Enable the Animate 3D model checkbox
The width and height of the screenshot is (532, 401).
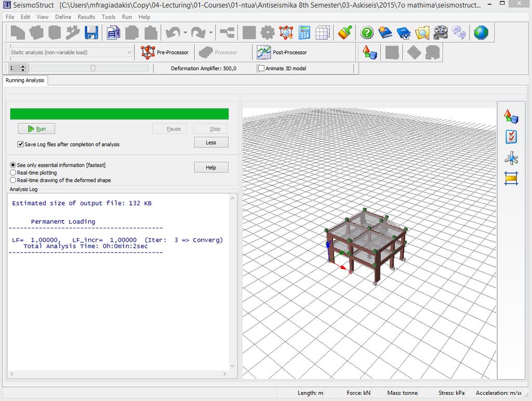[261, 68]
